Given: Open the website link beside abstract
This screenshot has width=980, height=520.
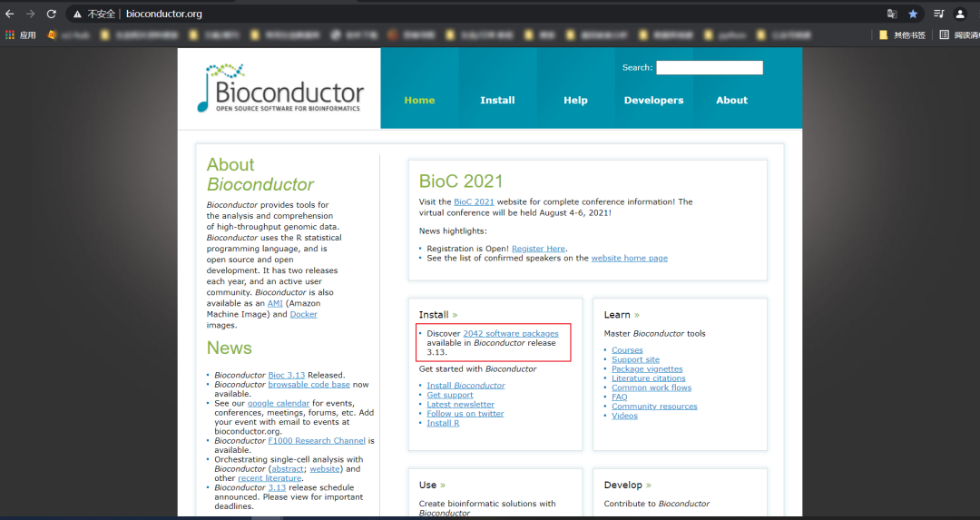Looking at the screenshot, I should pos(325,469).
